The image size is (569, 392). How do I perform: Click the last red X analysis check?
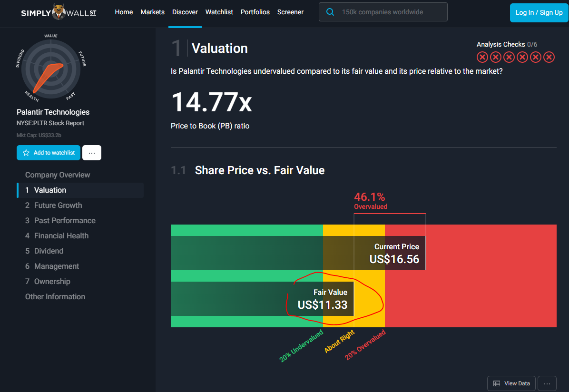(549, 57)
